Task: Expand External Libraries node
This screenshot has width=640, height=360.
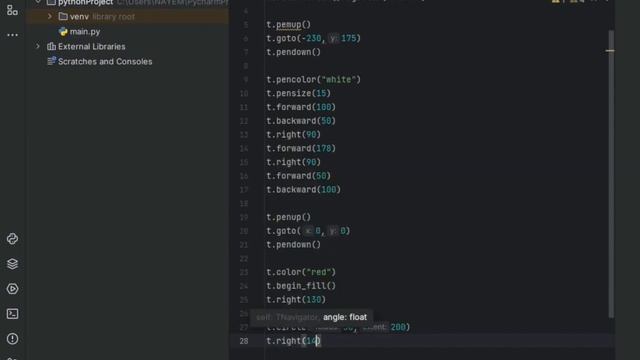Action: click(x=38, y=47)
